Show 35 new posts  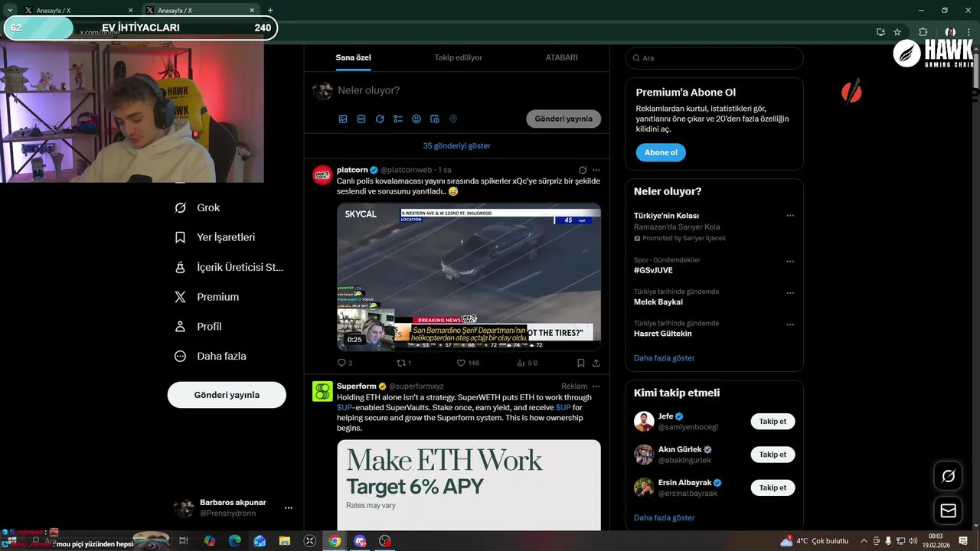(x=457, y=145)
